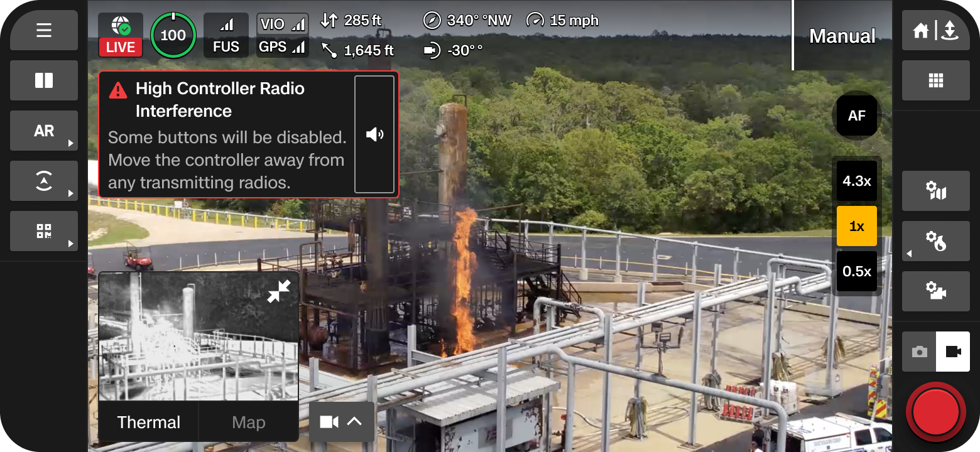The width and height of the screenshot is (980, 452).
Task: Expand the thermal settings side arrow
Action: pos(908,253)
